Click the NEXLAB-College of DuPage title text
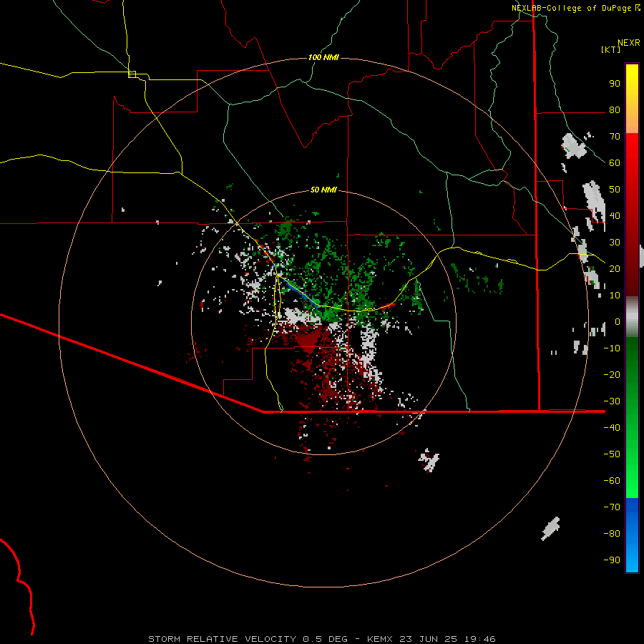 571,8
